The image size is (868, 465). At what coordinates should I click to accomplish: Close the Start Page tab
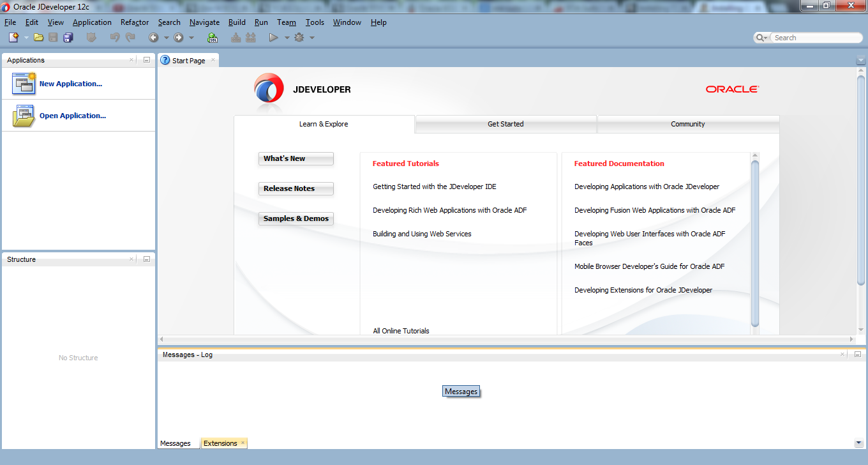pos(213,60)
